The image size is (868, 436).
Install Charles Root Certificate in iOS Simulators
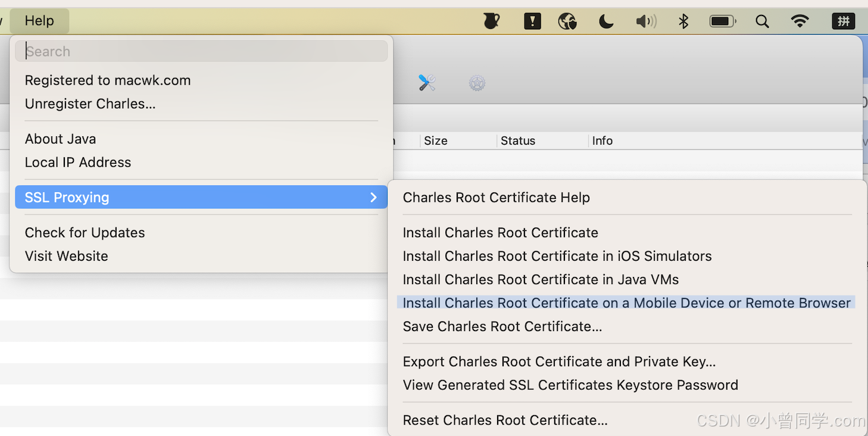[x=626, y=256]
